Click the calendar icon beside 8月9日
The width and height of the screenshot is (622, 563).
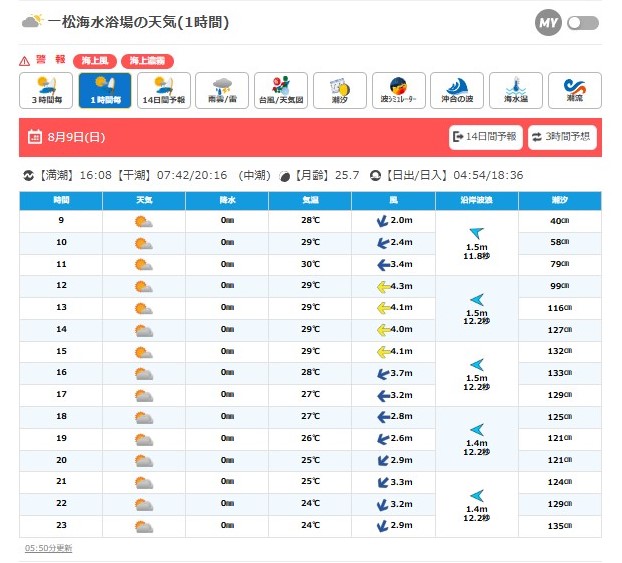(x=35, y=137)
